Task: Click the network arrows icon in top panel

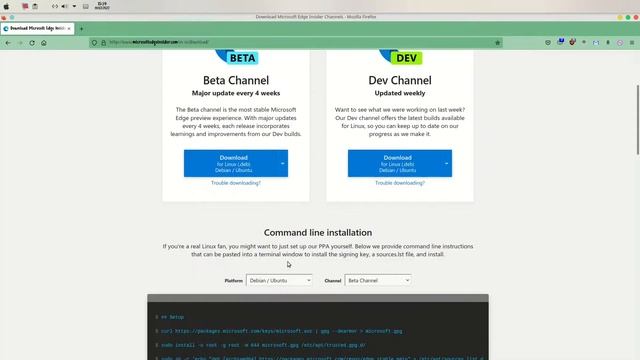Action: click(x=55, y=6)
